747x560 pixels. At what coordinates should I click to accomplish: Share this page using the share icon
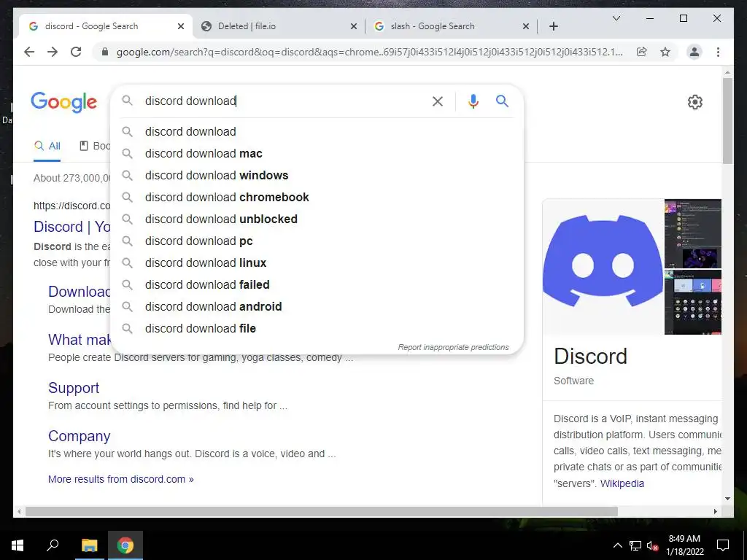tap(642, 52)
